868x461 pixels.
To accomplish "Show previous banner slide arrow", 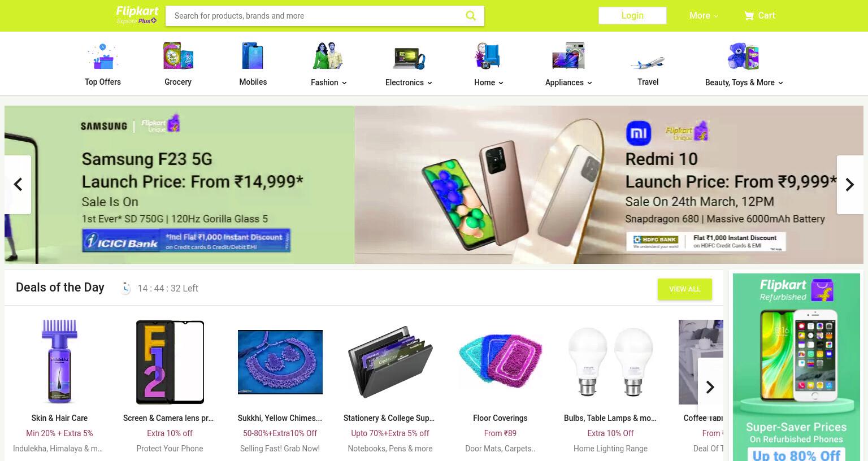I will coord(18,185).
